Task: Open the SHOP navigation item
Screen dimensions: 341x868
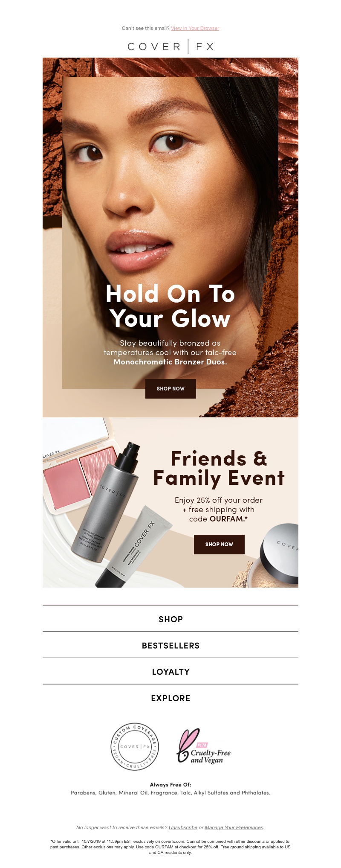Action: pyautogui.click(x=170, y=619)
